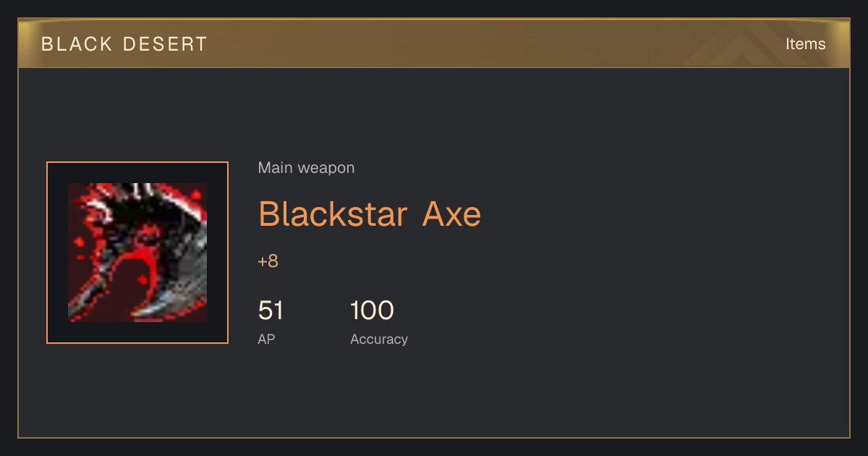The image size is (868, 456).
Task: Open the Items link in the header
Action: pos(805,43)
